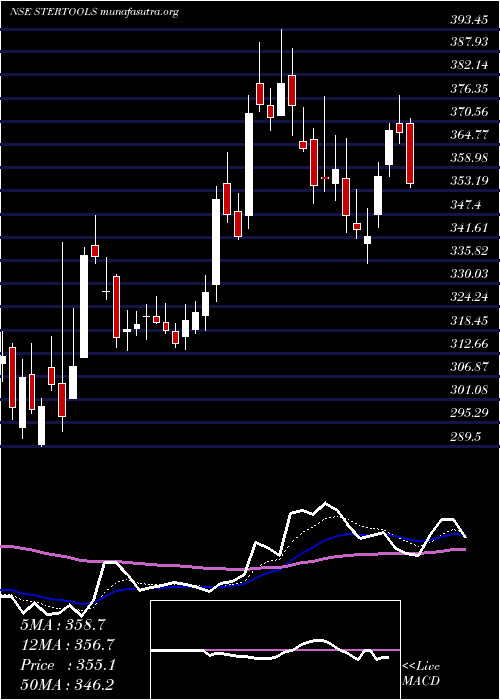Click the 289.5 price axis label
Viewport: 500px width, 700px height.
pyautogui.click(x=466, y=437)
